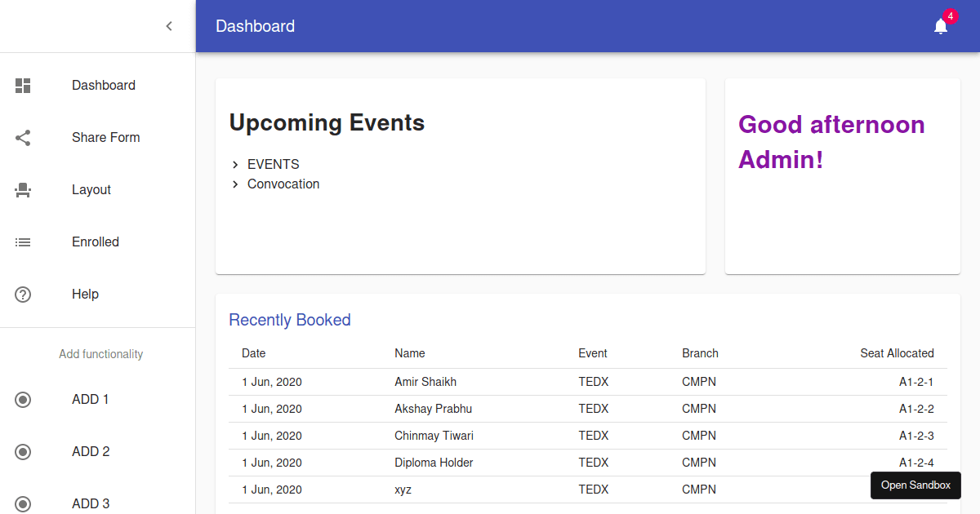
Task: Open Layout via its printer-style icon
Action: pyautogui.click(x=22, y=189)
